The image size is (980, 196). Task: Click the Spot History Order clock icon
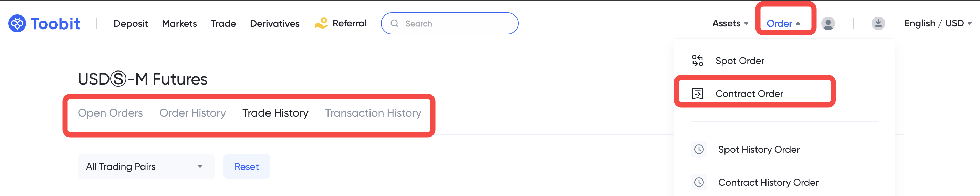[x=699, y=149]
